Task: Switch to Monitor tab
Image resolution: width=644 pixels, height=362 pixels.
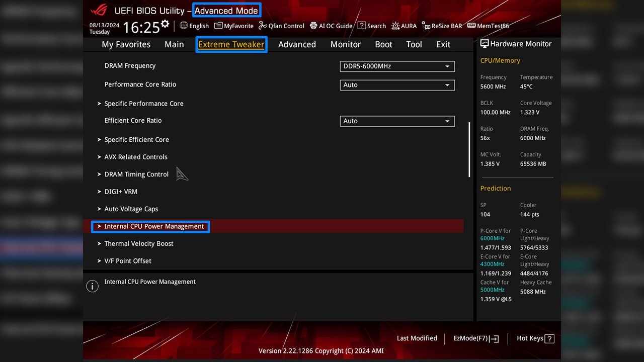Action: (x=346, y=44)
